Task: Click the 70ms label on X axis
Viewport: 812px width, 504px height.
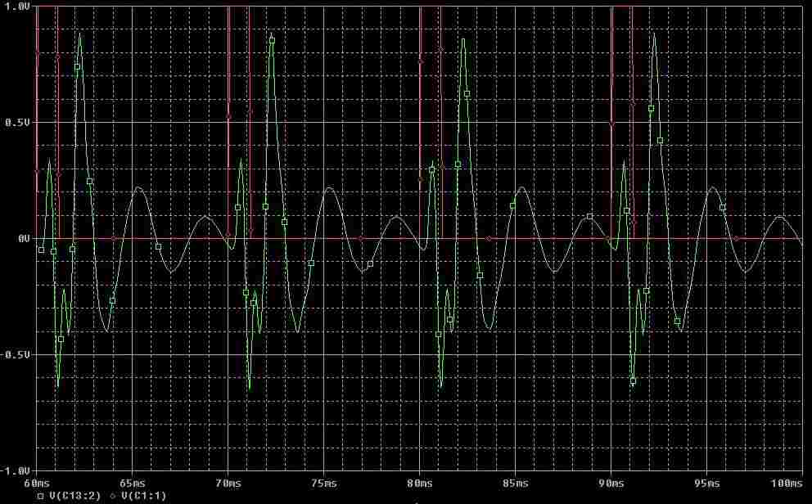Action: coord(228,484)
